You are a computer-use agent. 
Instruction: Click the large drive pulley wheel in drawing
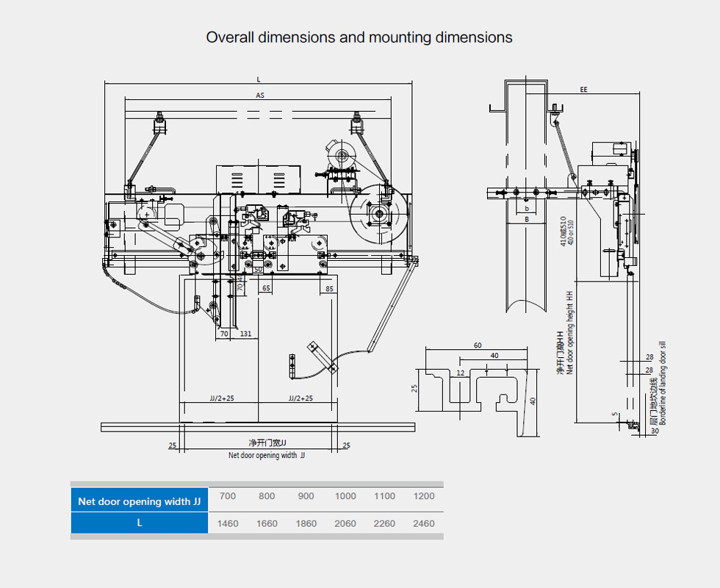click(378, 215)
